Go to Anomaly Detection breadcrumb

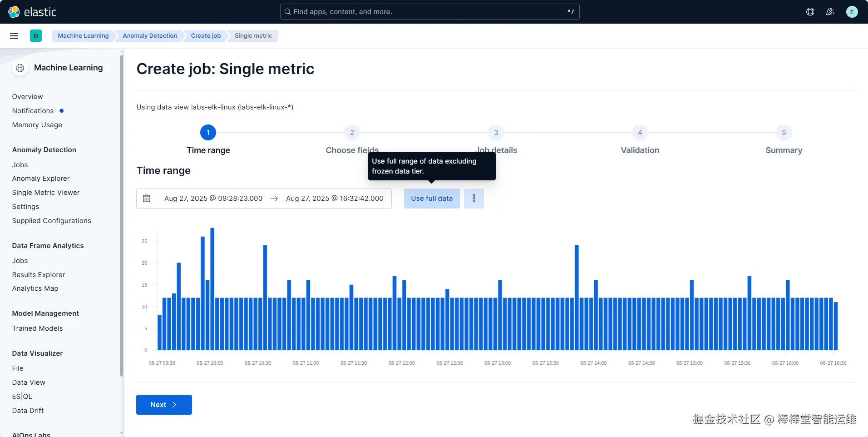click(x=150, y=36)
